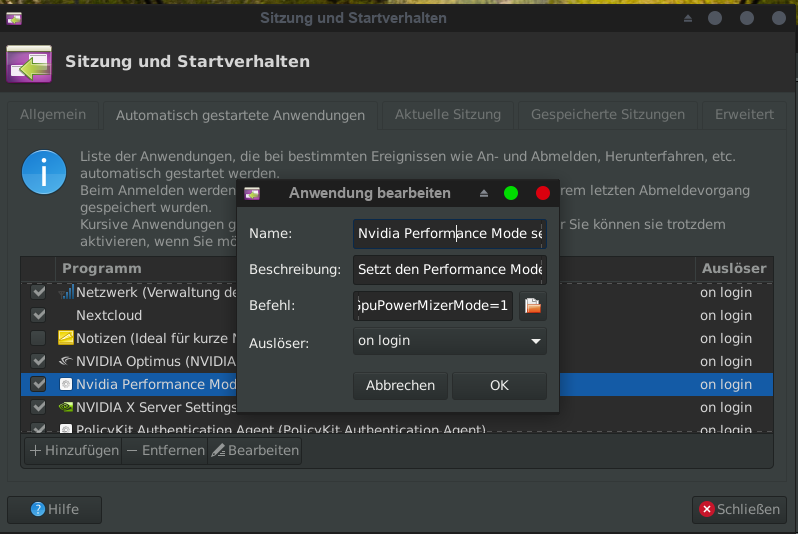Screen dimensions: 798x534
Task: Open the Gespeicherte Sitzungen tab
Action: coord(607,115)
